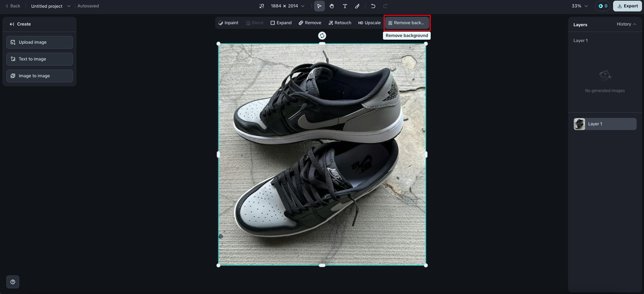Click the Autosaved status text
The height and width of the screenshot is (294, 644).
88,6
